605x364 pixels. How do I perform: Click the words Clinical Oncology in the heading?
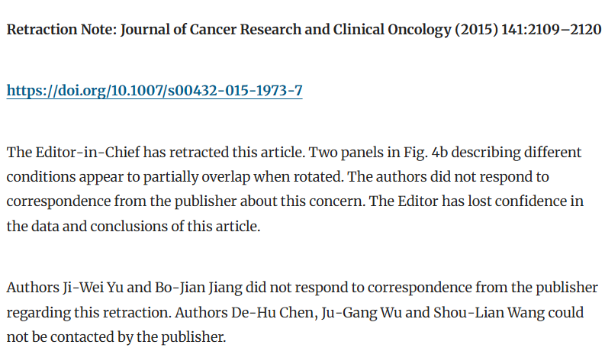coord(392,30)
